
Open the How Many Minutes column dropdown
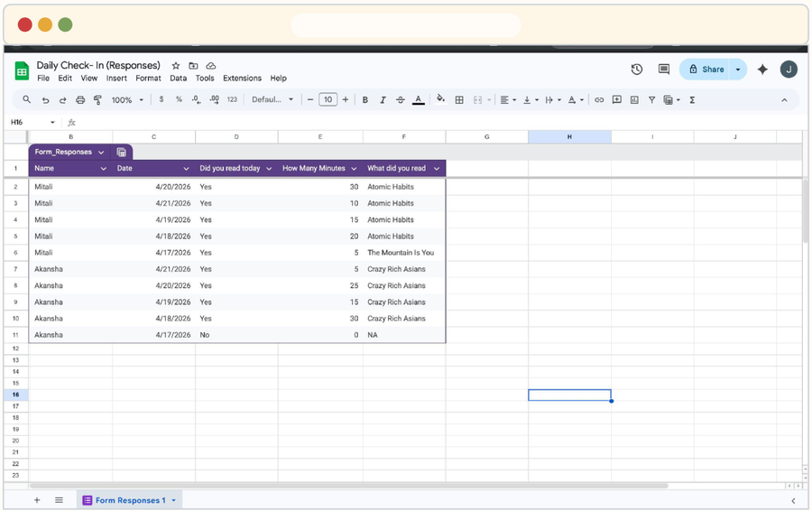tap(355, 169)
